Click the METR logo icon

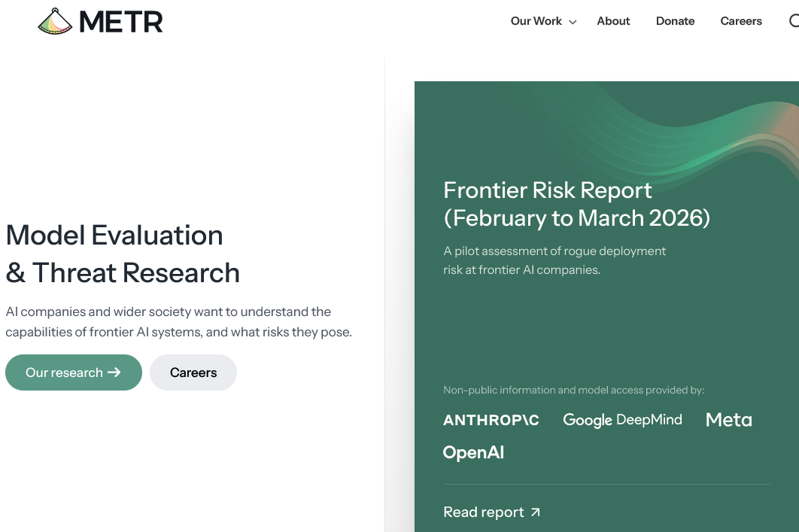[x=55, y=21]
